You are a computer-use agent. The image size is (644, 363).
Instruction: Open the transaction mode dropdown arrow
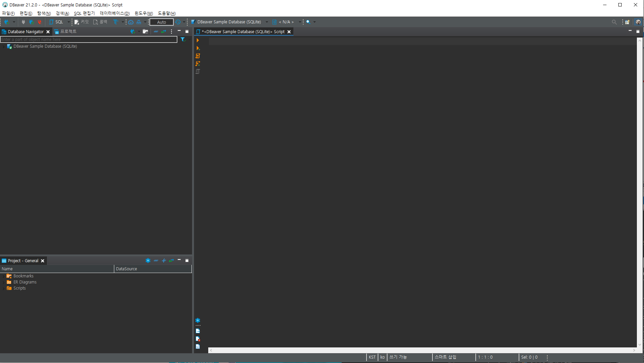(122, 22)
